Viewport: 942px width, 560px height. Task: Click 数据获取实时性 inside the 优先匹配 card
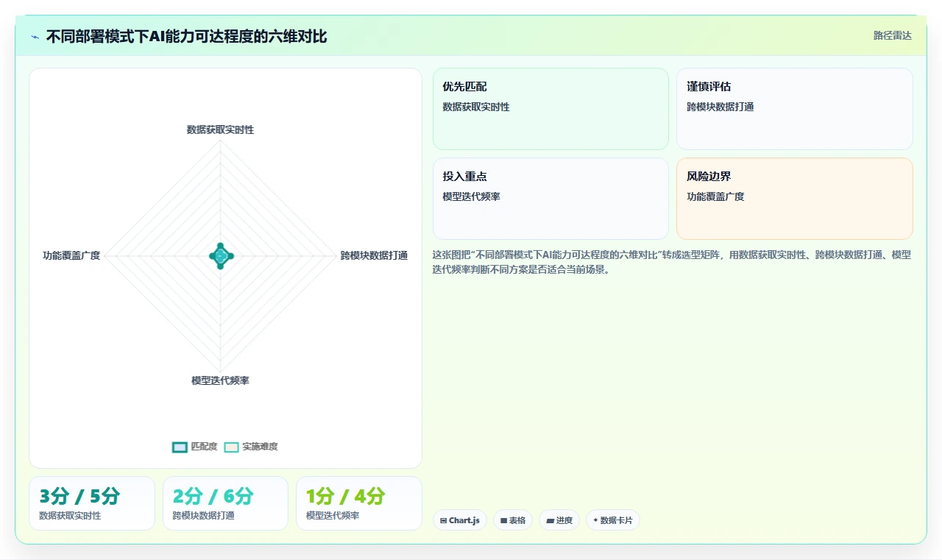[476, 107]
